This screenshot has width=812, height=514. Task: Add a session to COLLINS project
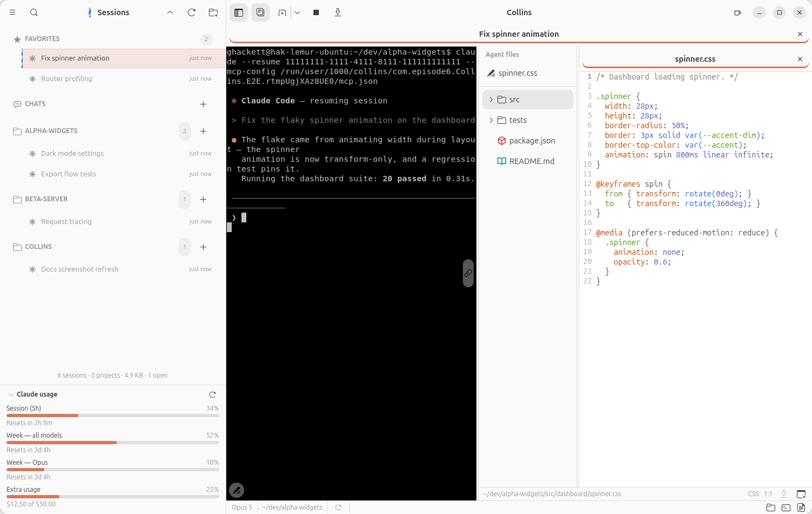click(x=204, y=247)
